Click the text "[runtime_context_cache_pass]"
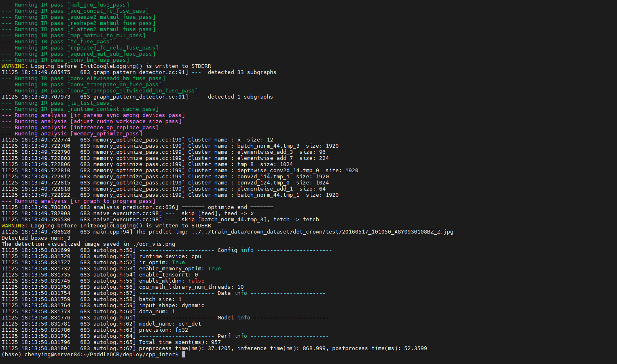The image size is (617, 364). pos(113,109)
